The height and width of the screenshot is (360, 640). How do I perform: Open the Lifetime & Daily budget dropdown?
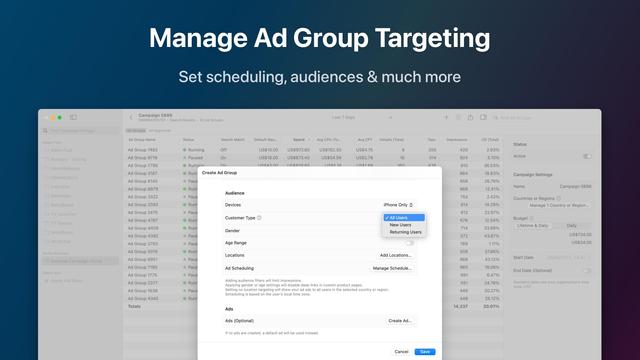(x=532, y=226)
